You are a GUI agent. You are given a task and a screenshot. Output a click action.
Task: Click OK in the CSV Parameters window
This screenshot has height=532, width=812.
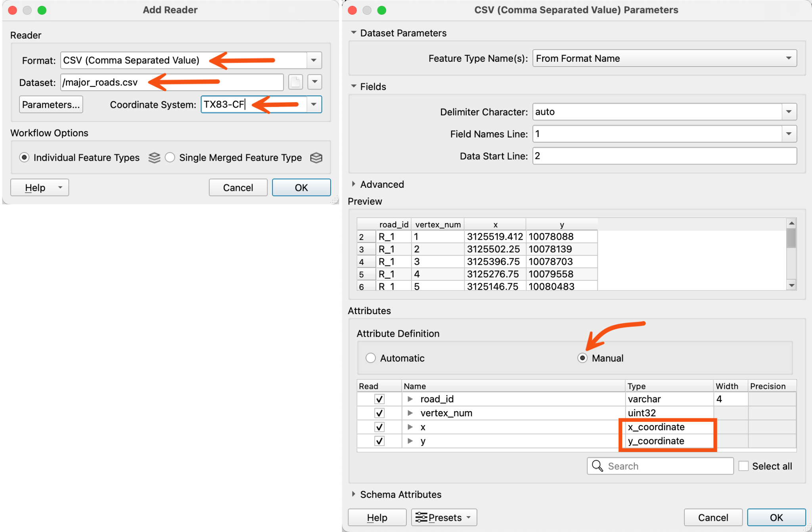click(x=776, y=517)
